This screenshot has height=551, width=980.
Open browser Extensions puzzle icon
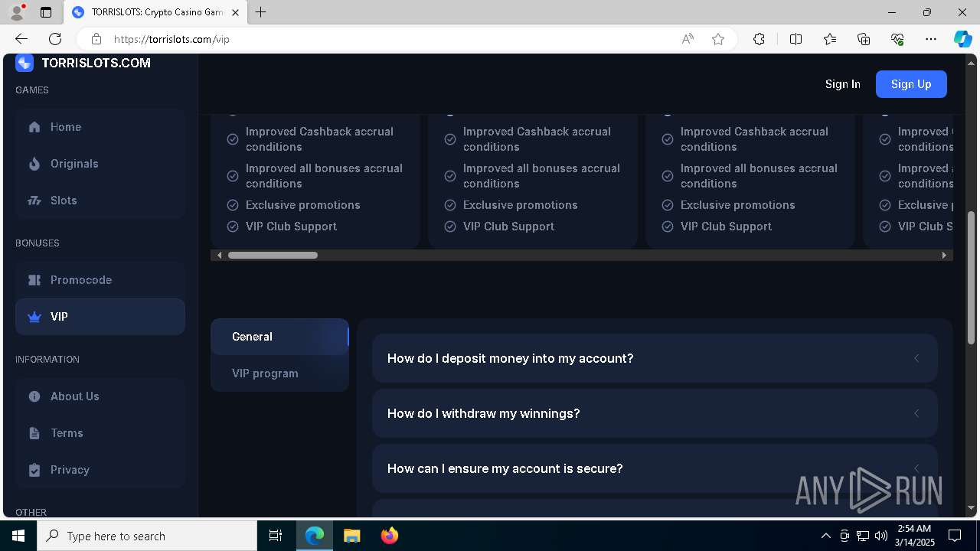[x=759, y=39]
